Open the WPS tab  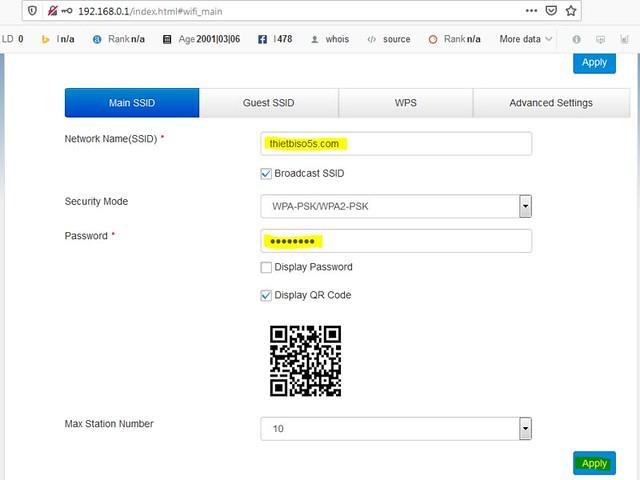[405, 103]
